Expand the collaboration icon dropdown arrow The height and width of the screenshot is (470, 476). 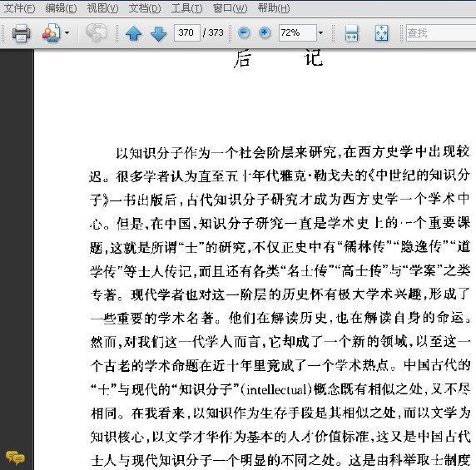[67, 32]
